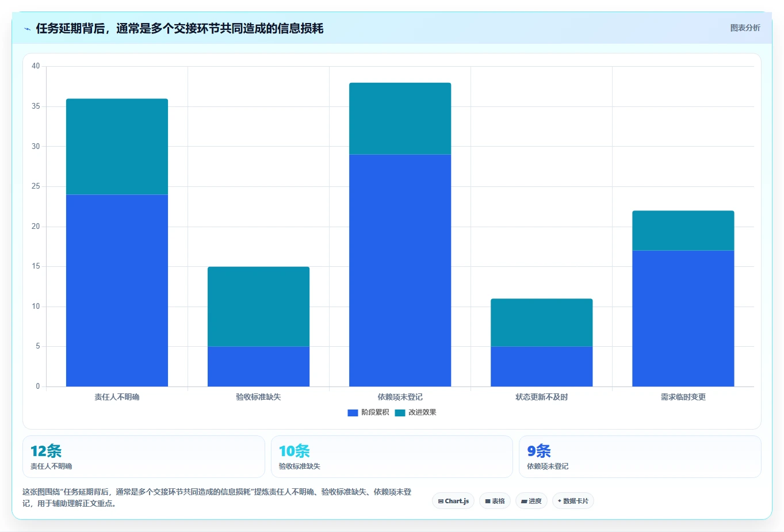Screen dimensions: 784x532
Task: Select the teal 改进效果 bar for 责任人不明确
Action: 117,147
